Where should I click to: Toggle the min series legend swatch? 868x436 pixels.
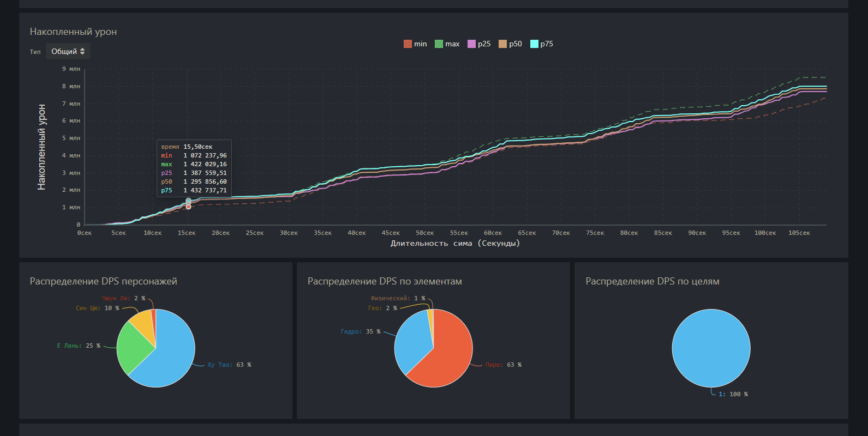click(x=408, y=44)
